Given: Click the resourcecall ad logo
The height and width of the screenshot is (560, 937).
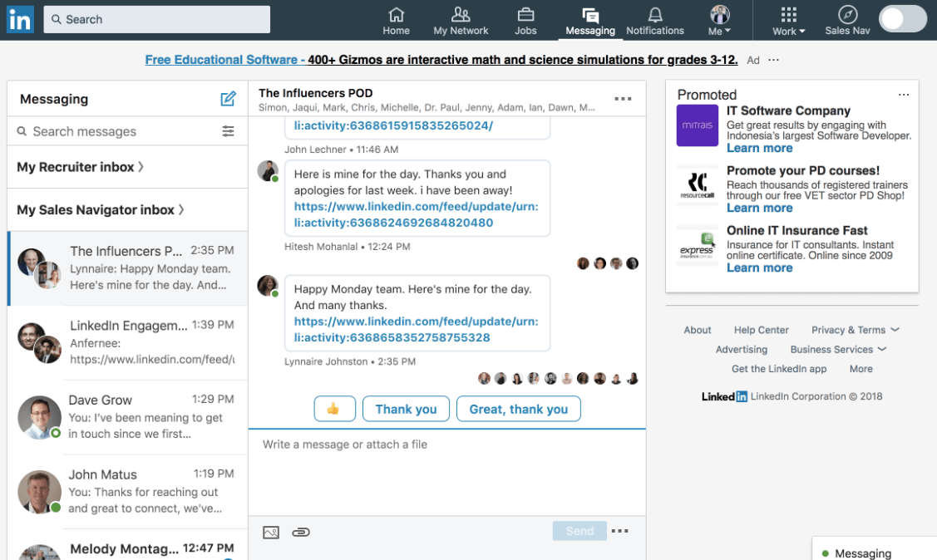Looking at the screenshot, I should tap(698, 185).
